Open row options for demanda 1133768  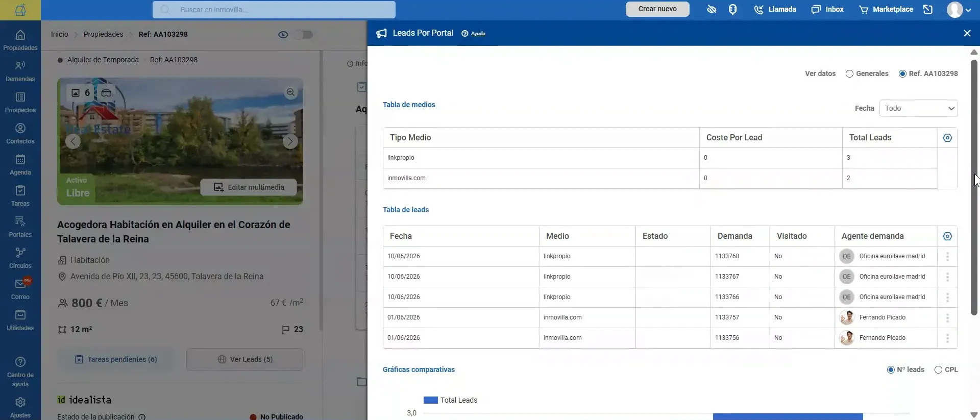(x=947, y=257)
